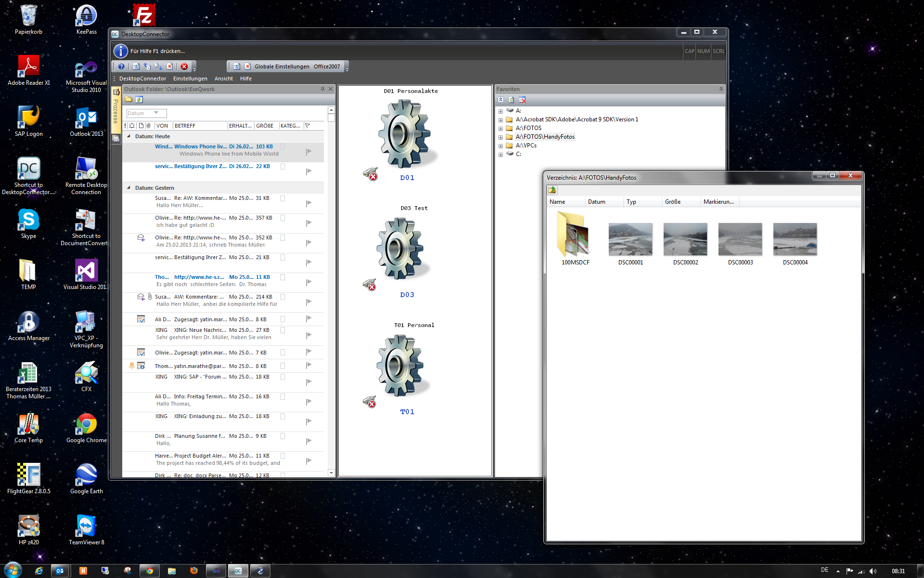924x578 pixels.
Task: Expand the A:\VPCs tree node
Action: tap(500, 146)
